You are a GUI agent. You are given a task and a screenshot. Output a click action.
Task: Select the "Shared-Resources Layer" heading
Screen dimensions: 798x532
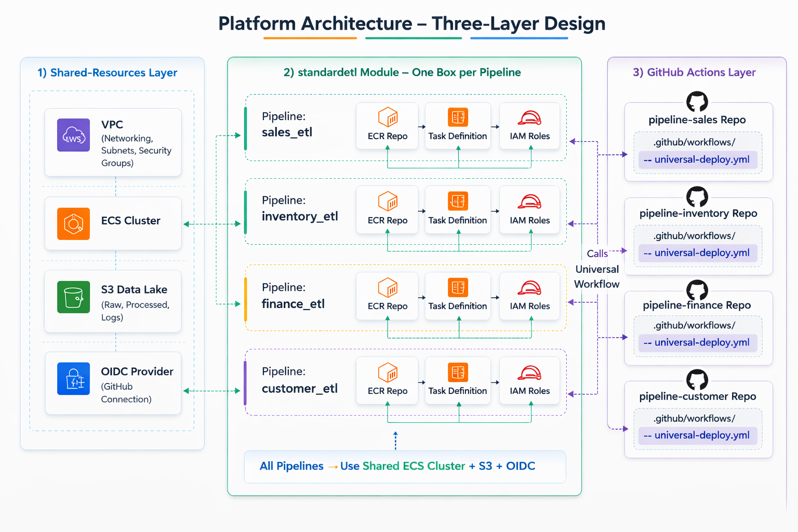coord(108,73)
